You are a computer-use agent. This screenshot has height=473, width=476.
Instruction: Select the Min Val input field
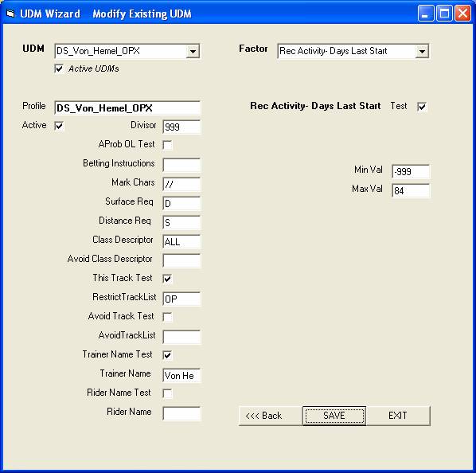tap(411, 171)
